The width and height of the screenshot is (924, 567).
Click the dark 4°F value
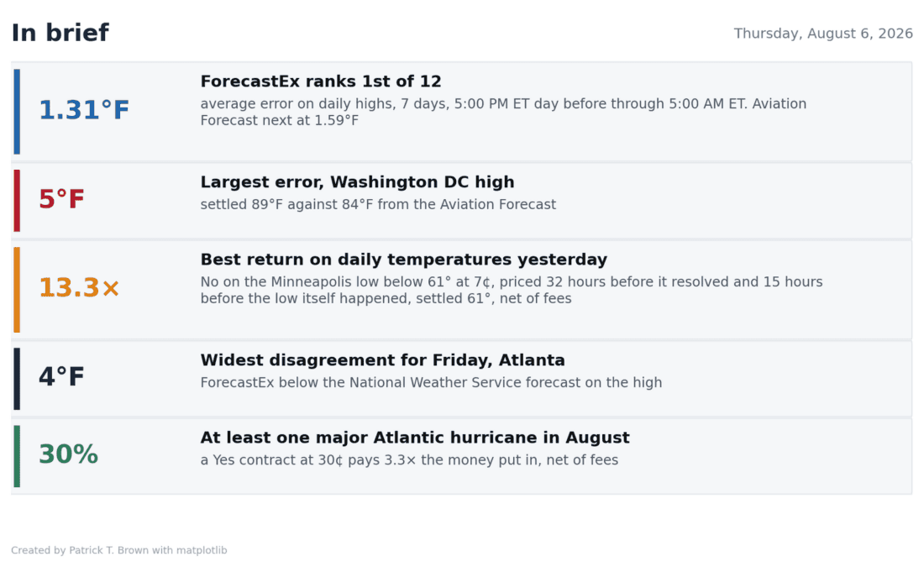pyautogui.click(x=61, y=376)
